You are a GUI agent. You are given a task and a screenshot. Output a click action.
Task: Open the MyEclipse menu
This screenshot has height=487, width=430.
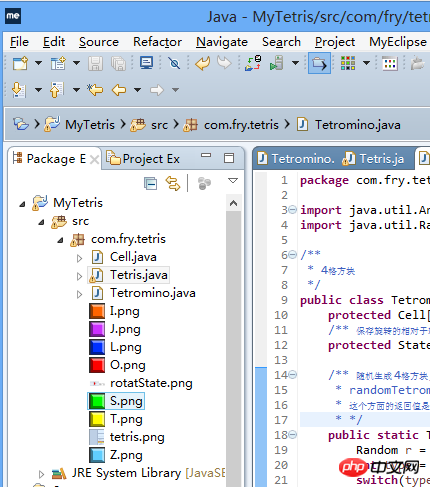coord(398,42)
